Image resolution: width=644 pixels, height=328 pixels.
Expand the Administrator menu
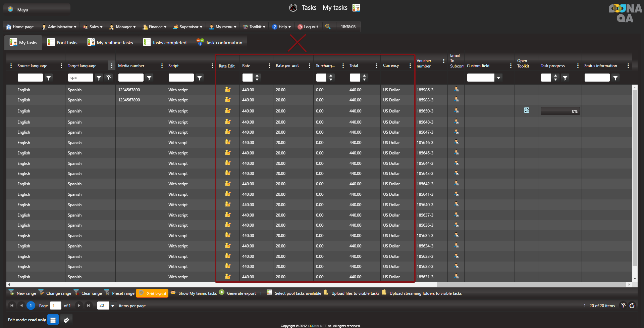[59, 27]
